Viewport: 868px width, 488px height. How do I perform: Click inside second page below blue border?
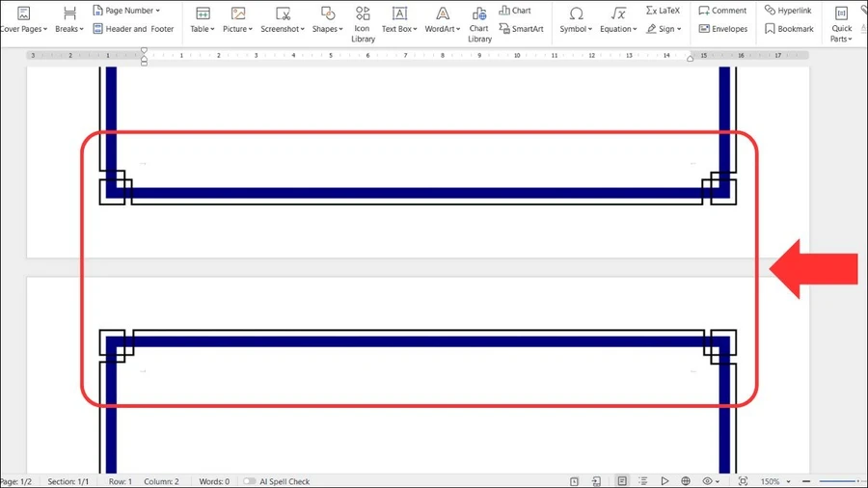[418, 412]
